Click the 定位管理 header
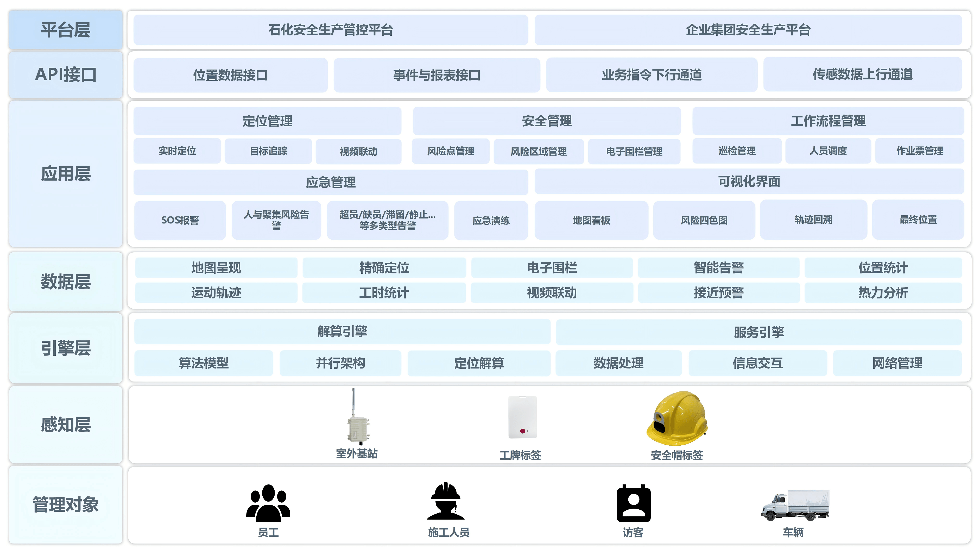 click(267, 121)
